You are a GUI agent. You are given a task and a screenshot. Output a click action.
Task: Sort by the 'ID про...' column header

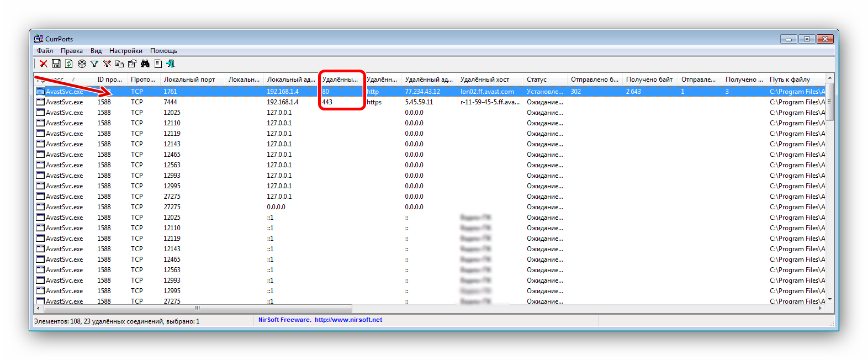(110, 80)
